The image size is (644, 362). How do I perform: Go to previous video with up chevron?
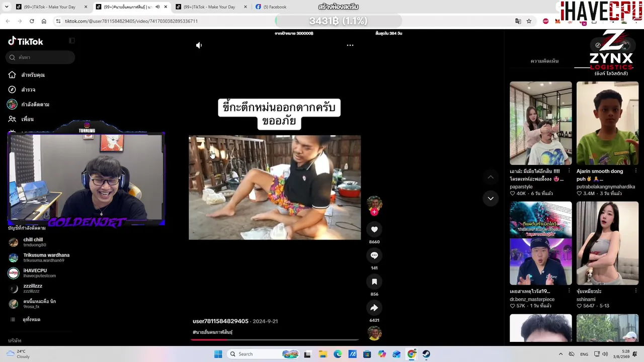pyautogui.click(x=491, y=177)
